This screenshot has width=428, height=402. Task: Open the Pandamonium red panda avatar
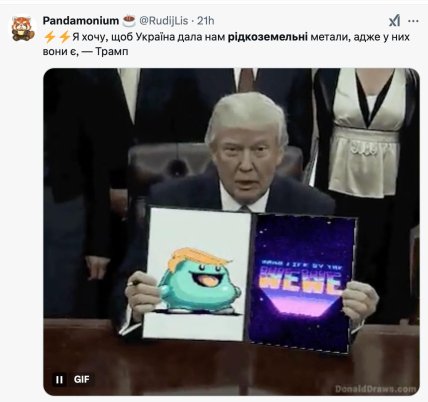[x=23, y=29]
